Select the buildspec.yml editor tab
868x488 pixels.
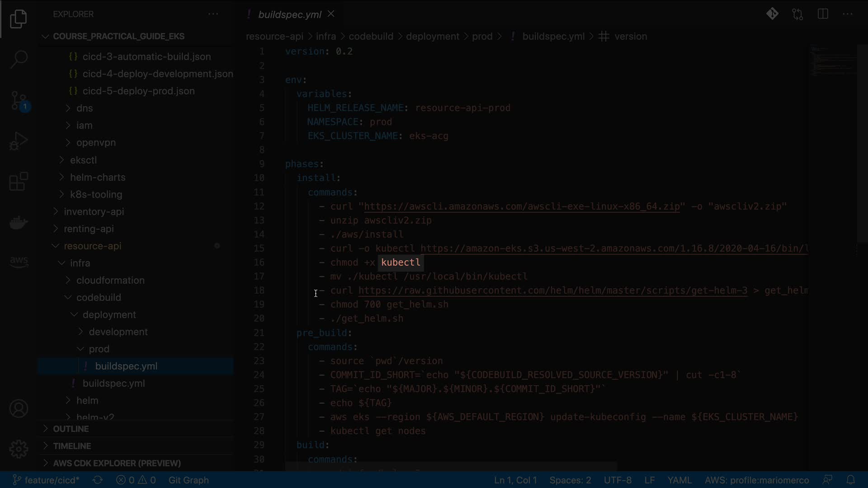click(289, 14)
